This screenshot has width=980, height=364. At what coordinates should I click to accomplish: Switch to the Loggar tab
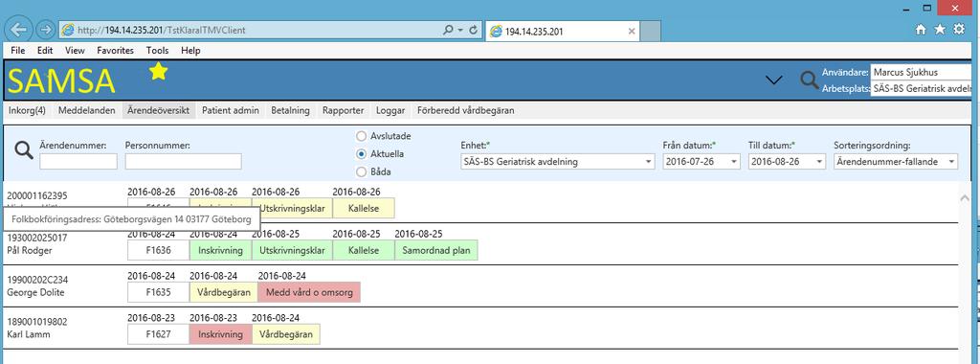(x=390, y=111)
